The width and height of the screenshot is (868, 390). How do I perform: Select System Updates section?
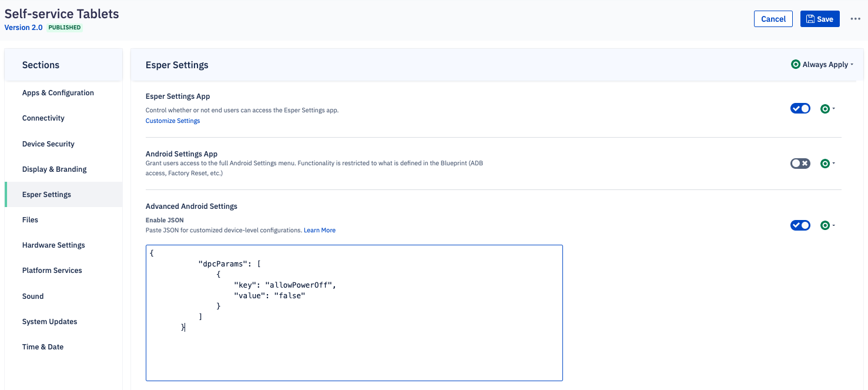[63, 322]
